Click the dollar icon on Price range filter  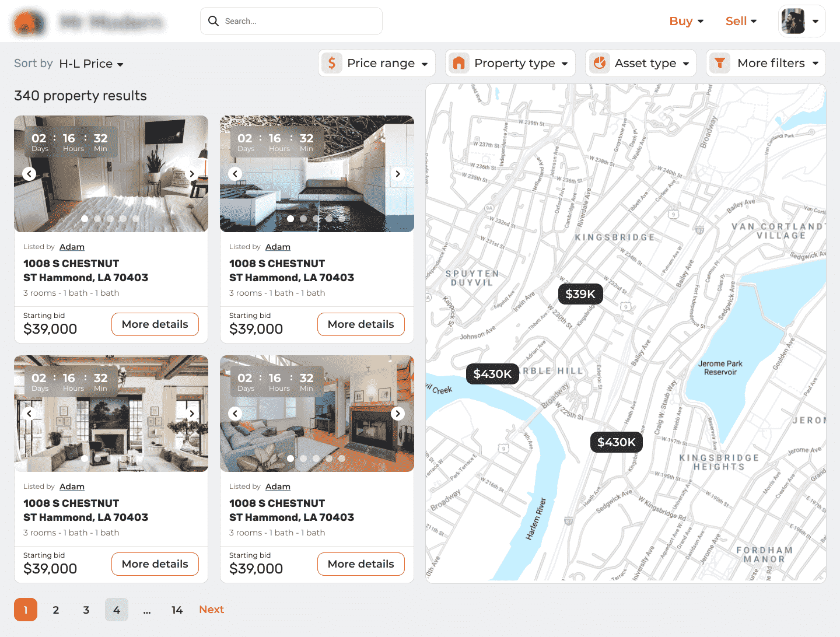(331, 62)
